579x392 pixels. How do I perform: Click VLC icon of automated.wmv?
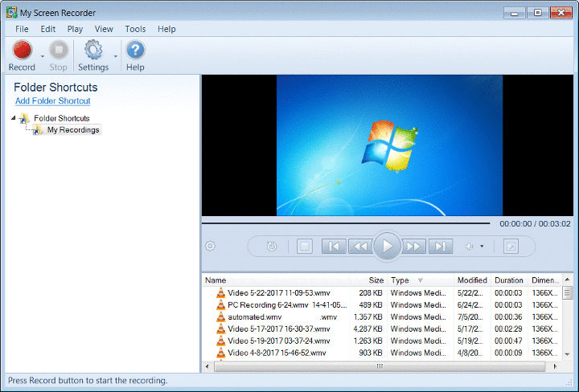[220, 316]
